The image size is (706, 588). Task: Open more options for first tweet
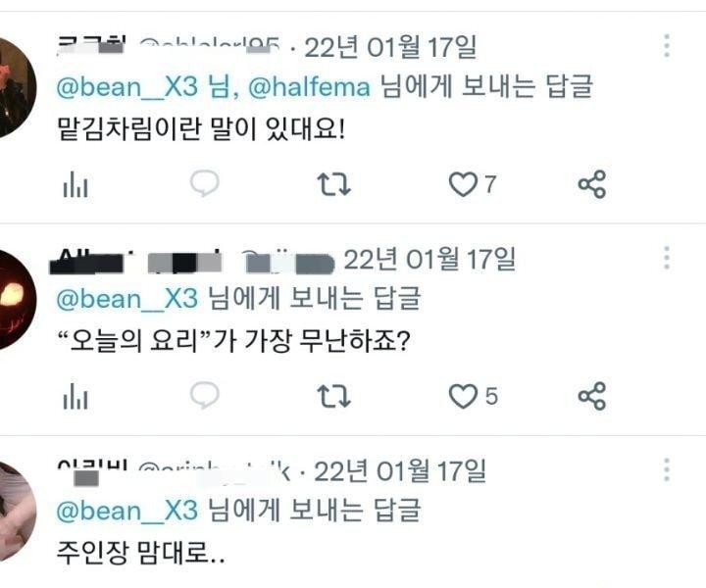(667, 45)
